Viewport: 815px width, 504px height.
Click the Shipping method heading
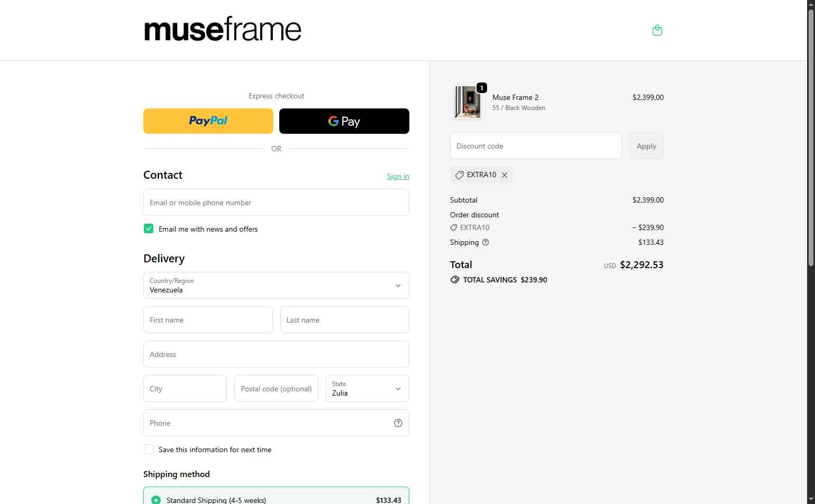(177, 474)
